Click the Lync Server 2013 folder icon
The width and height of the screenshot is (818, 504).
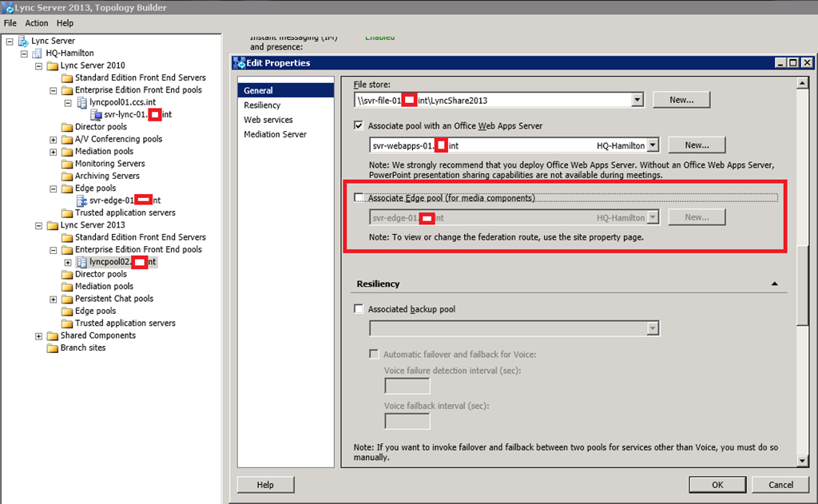coord(52,225)
